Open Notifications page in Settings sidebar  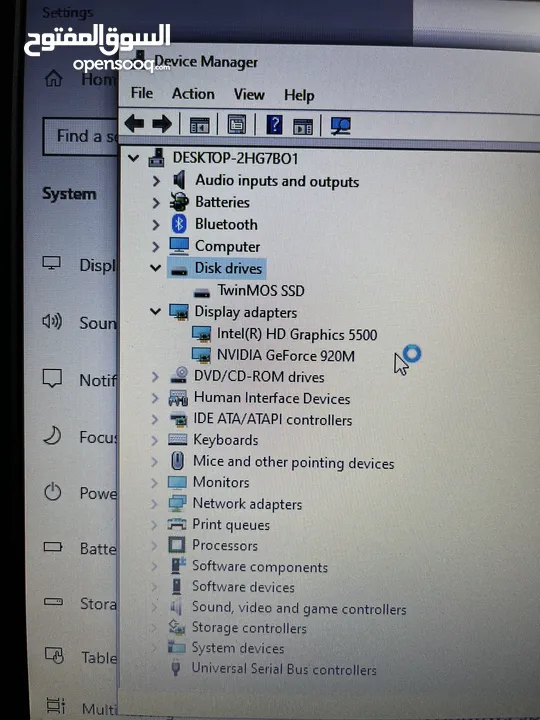coord(79,379)
